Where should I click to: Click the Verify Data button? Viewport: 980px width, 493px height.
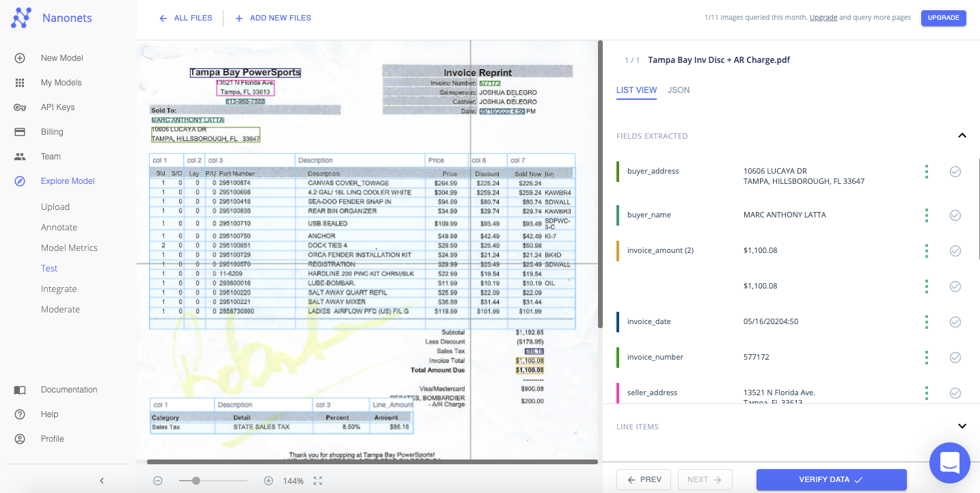click(x=831, y=480)
